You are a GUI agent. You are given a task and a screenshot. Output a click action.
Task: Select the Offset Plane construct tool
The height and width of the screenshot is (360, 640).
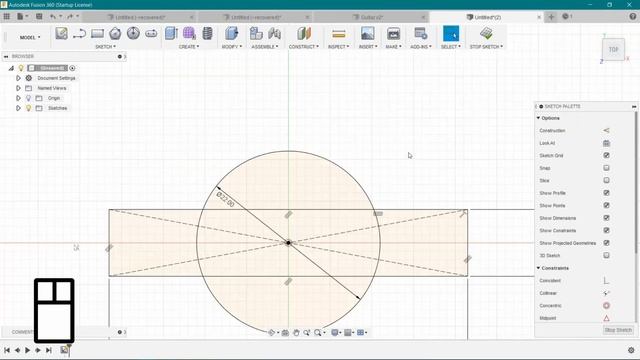[304, 33]
